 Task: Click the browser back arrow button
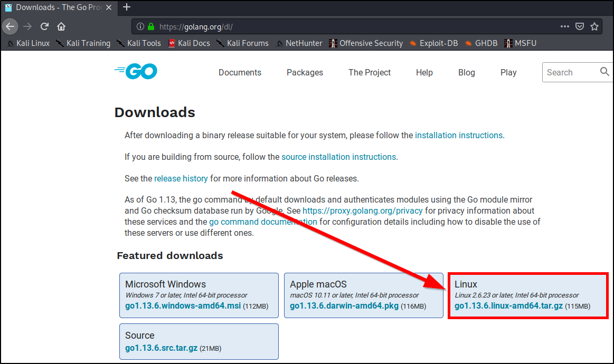10,26
